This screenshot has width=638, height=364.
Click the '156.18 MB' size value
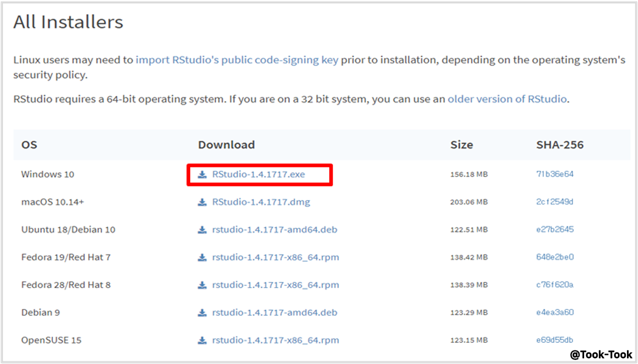pyautogui.click(x=469, y=174)
